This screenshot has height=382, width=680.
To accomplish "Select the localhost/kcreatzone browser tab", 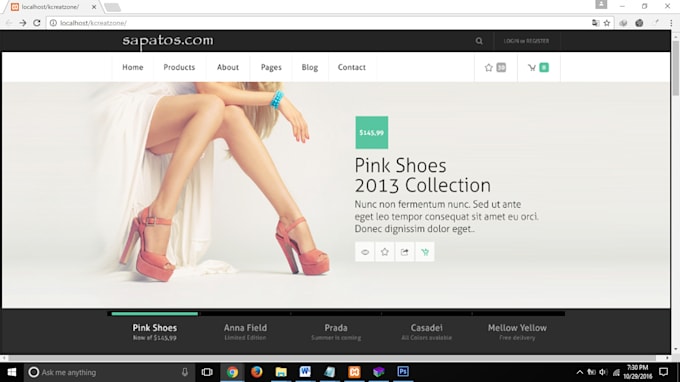I will [x=50, y=7].
